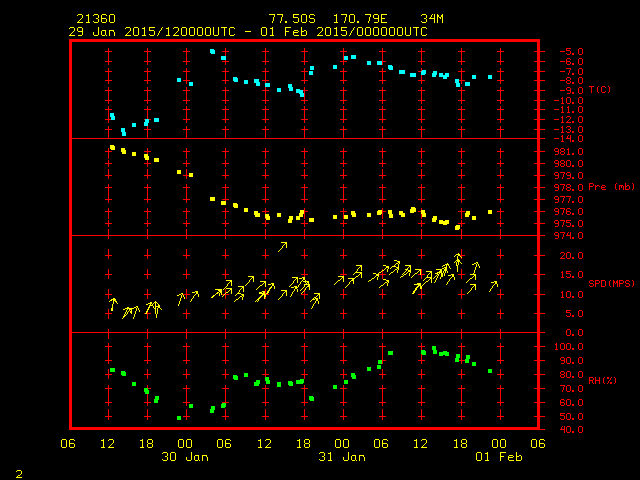This screenshot has width=640, height=480.
Task: Click the 15.0 wind speed tick label
Action: [571, 275]
